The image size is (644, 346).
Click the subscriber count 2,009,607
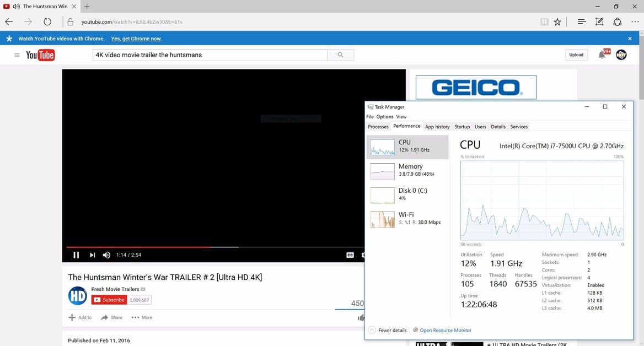coord(139,300)
